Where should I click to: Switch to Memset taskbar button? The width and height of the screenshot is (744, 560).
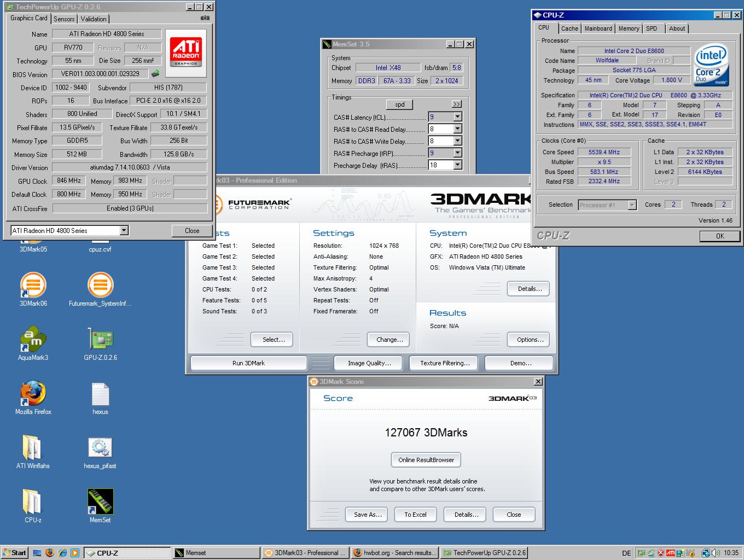[216, 553]
